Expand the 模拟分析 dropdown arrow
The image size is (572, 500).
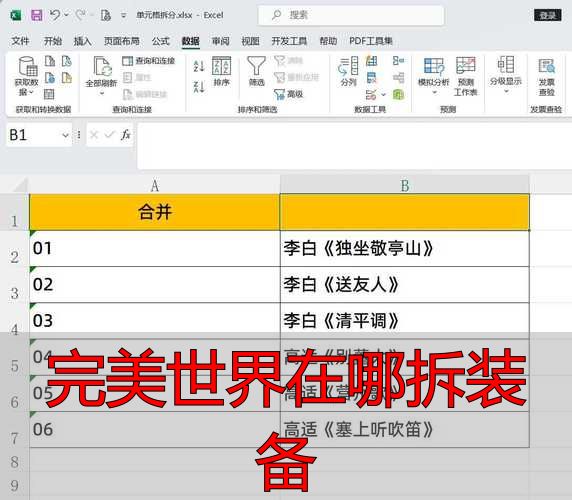pos(434,92)
